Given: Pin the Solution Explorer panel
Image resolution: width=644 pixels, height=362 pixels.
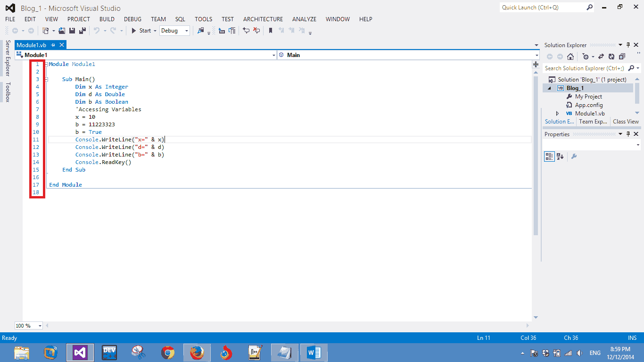Looking at the screenshot, I should (x=628, y=45).
